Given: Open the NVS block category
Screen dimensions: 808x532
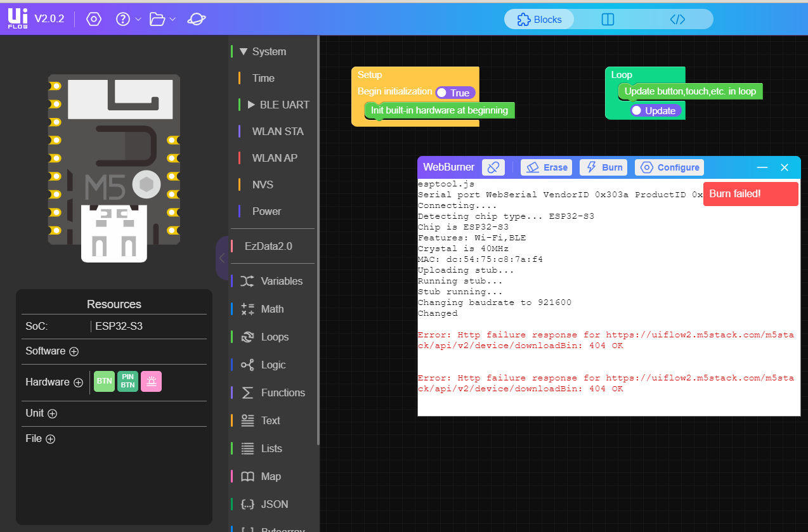Looking at the screenshot, I should click(x=263, y=185).
